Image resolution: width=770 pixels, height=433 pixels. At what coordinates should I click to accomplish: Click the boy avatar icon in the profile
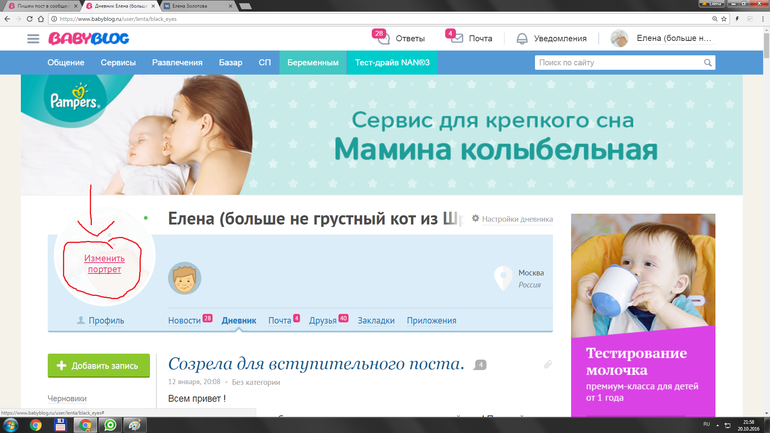(x=184, y=278)
